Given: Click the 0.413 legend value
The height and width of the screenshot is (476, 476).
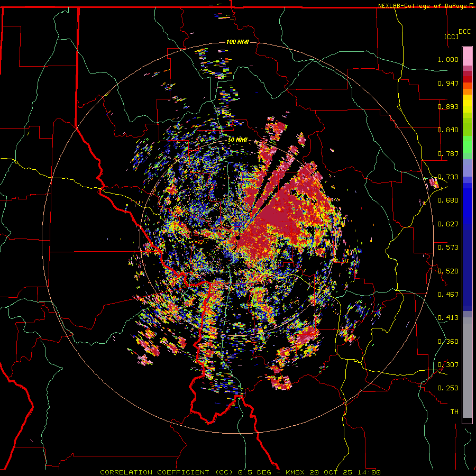Looking at the screenshot, I should coord(448,318).
